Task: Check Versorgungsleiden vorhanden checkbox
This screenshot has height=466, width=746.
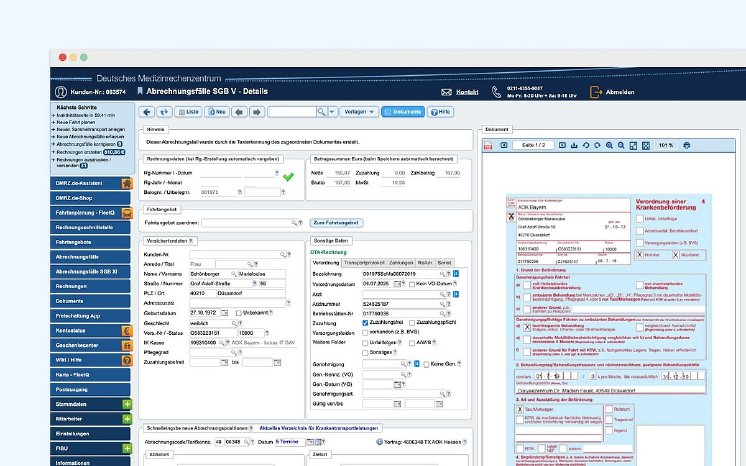Action: coord(365,333)
